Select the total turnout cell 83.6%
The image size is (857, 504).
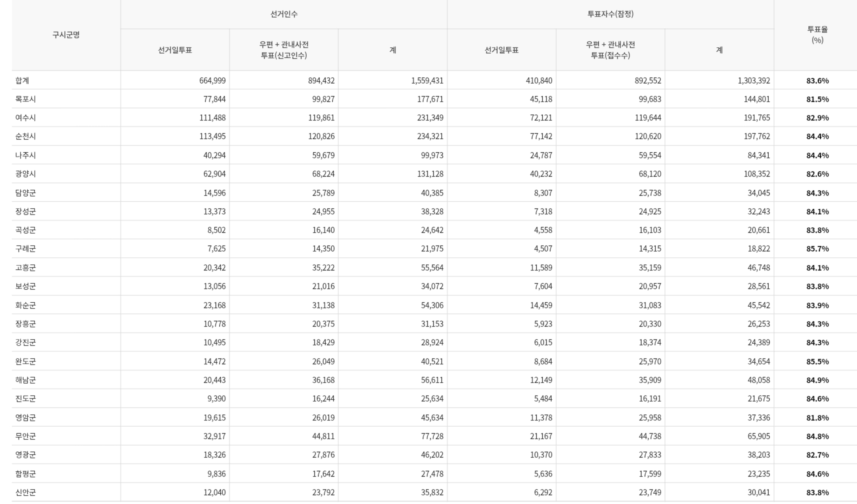coord(817,81)
